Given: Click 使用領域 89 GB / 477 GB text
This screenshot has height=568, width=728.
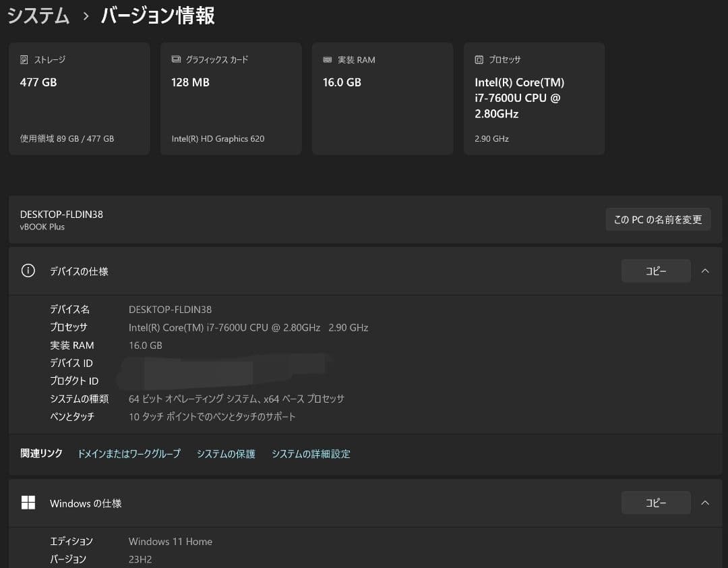Looking at the screenshot, I should click(67, 138).
